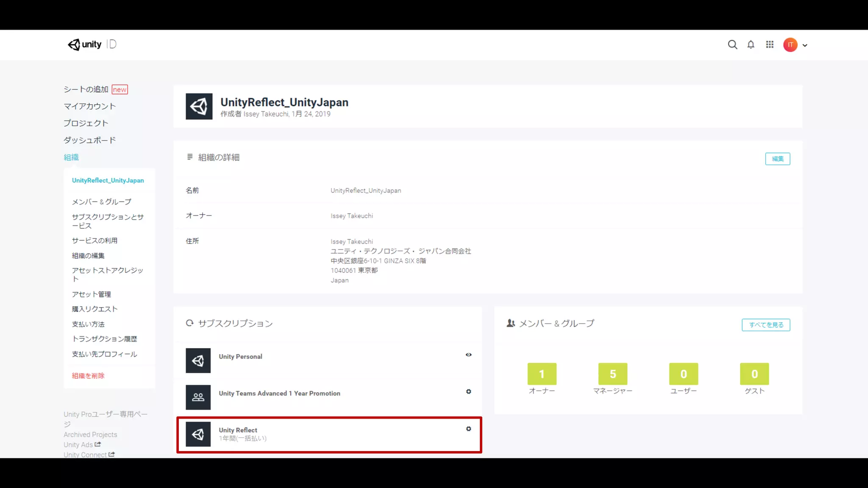Click the search magnifier icon
The width and height of the screenshot is (868, 488).
(732, 44)
